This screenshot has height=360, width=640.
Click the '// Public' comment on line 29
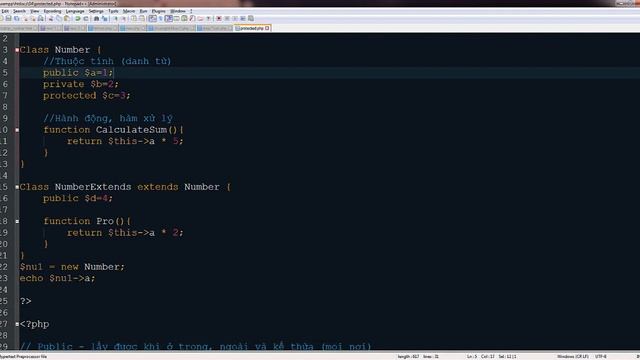click(x=196, y=346)
